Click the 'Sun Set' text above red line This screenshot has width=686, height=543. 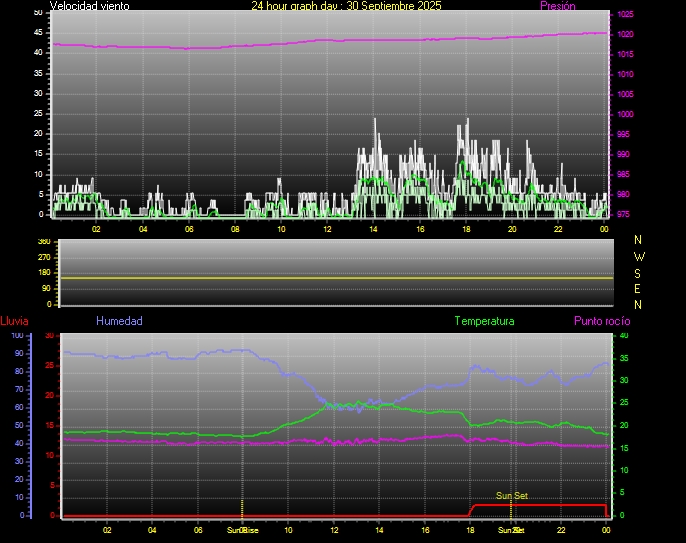(511, 496)
